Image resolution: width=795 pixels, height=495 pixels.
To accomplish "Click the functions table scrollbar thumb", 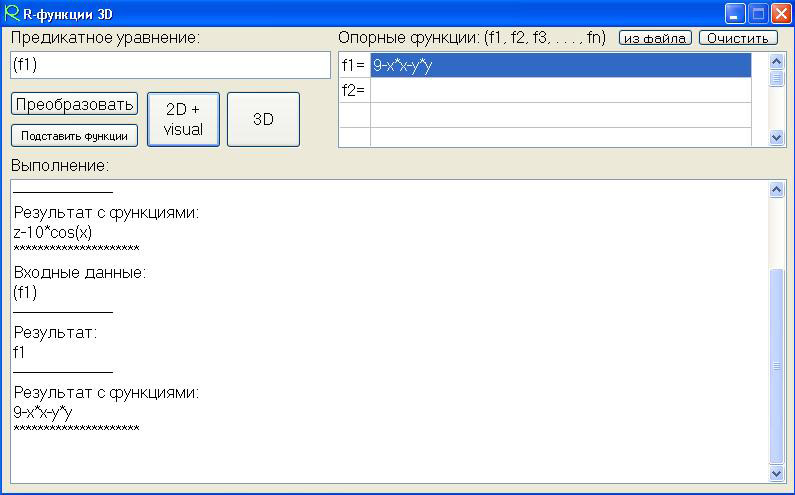I will tap(777, 79).
